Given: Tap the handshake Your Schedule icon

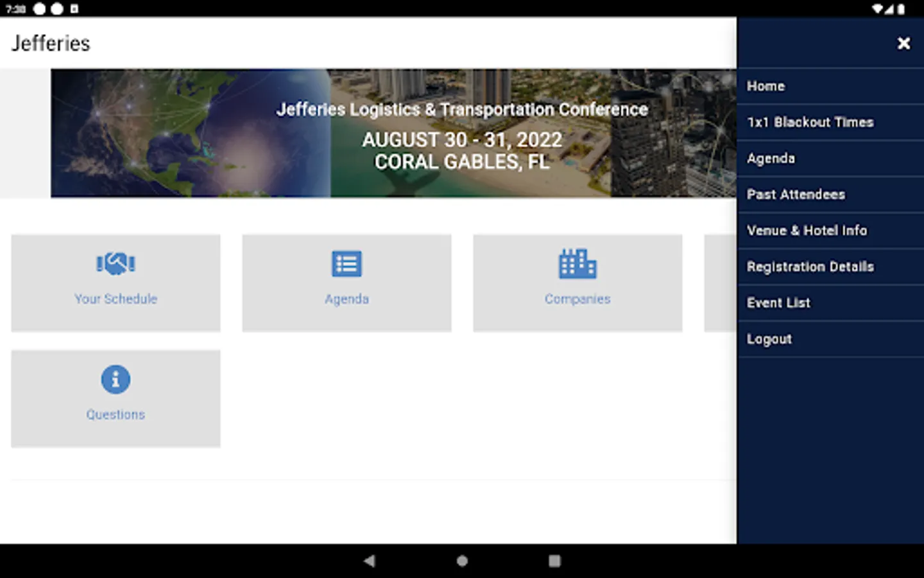Looking at the screenshot, I should (116, 263).
